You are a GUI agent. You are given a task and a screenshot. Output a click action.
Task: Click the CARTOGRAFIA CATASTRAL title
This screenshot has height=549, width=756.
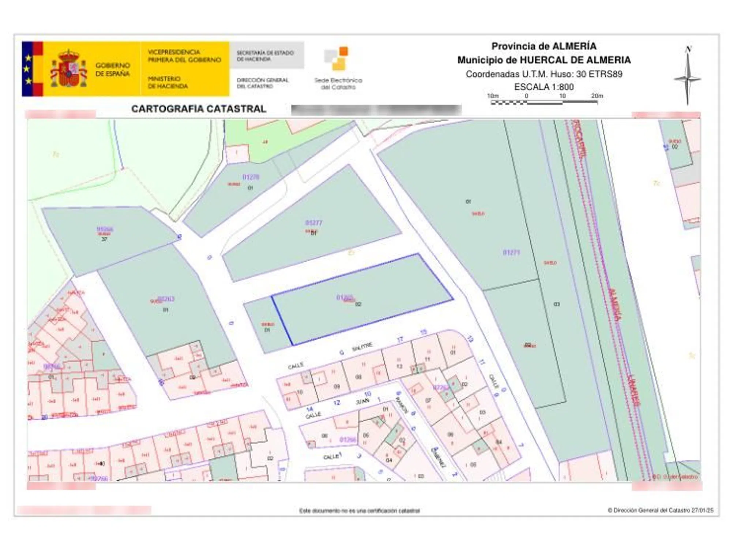pyautogui.click(x=199, y=109)
